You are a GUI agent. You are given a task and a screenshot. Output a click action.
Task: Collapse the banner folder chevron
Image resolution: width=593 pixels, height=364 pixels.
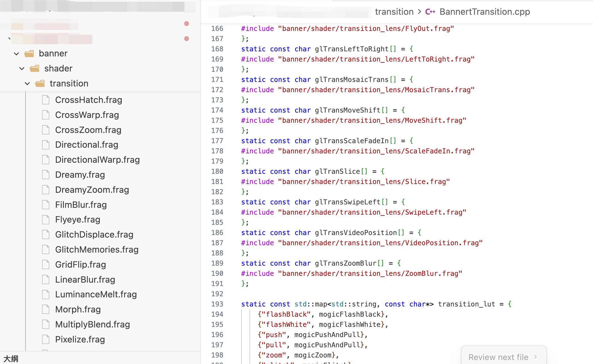(x=16, y=53)
